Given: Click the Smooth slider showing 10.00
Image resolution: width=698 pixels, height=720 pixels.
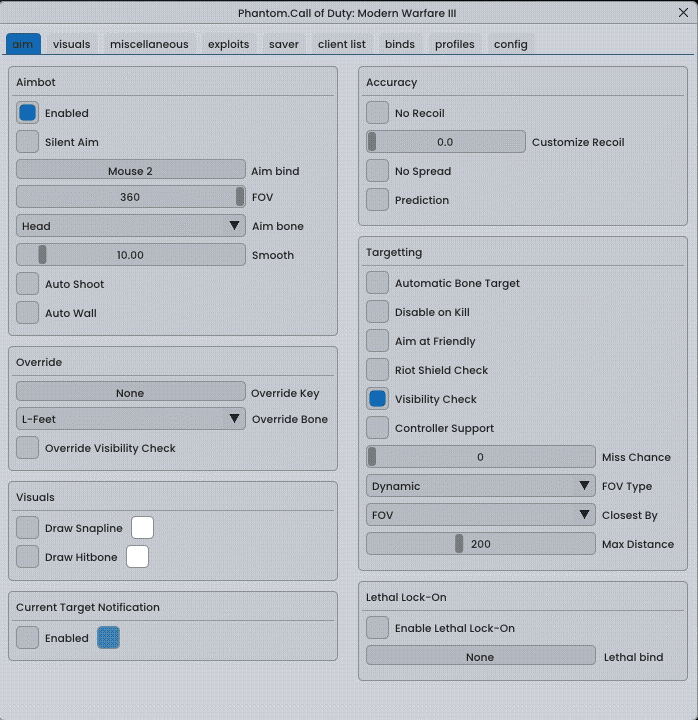Looking at the screenshot, I should coord(131,255).
